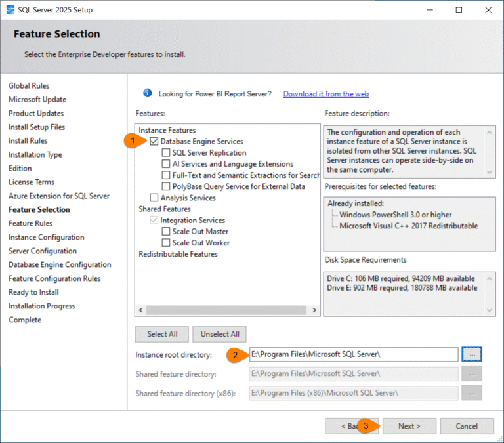The height and width of the screenshot is (443, 504).
Task: Click Microsoft Visual C++ 2017 Redistributable entry
Action: click(409, 226)
